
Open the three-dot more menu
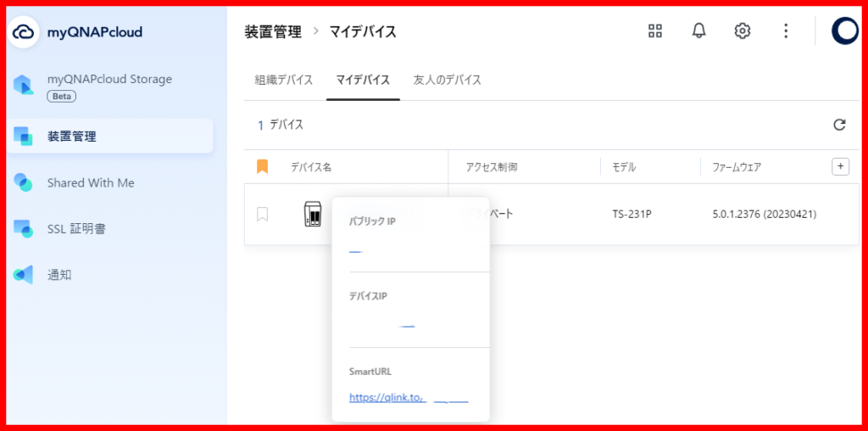[786, 31]
